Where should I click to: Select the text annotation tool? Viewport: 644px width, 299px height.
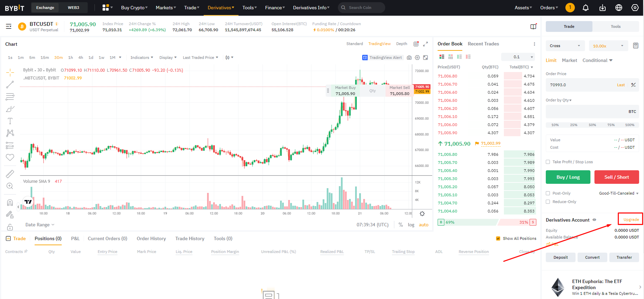point(10,121)
